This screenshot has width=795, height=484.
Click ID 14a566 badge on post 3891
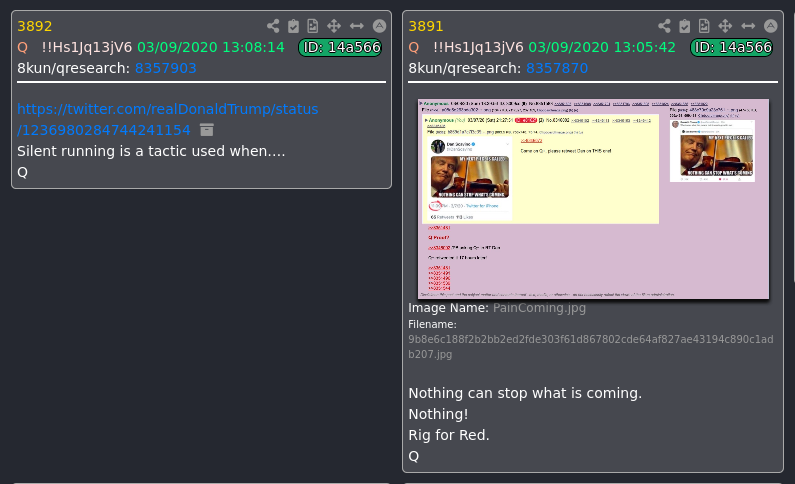[732, 47]
